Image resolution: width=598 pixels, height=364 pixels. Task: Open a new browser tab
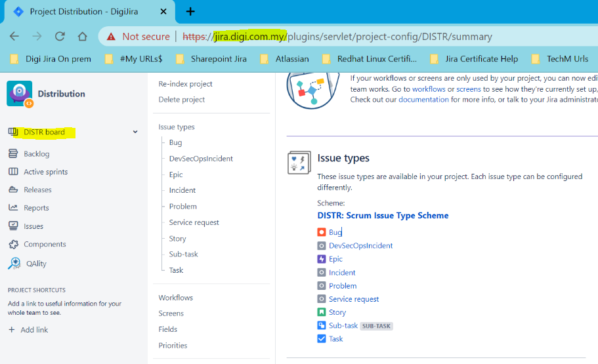pyautogui.click(x=190, y=11)
